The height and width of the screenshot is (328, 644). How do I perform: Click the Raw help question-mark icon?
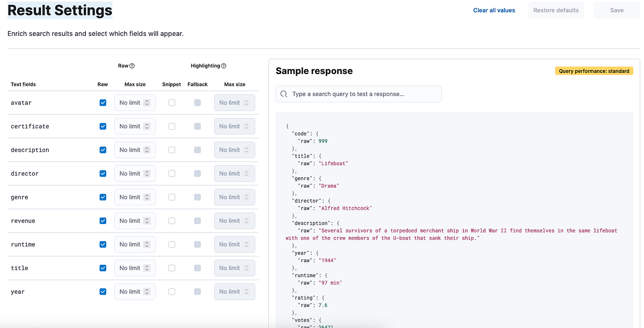[x=132, y=66]
